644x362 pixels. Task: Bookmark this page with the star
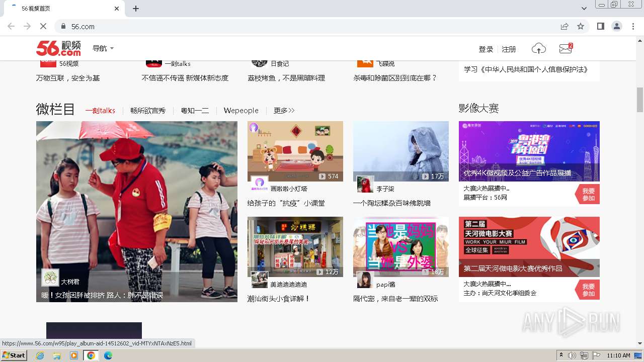[x=581, y=26]
